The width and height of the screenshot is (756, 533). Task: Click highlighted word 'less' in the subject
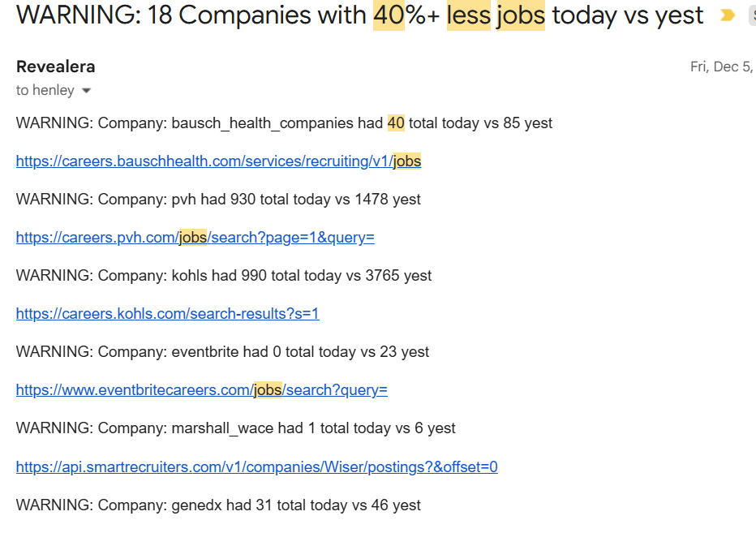tap(468, 15)
